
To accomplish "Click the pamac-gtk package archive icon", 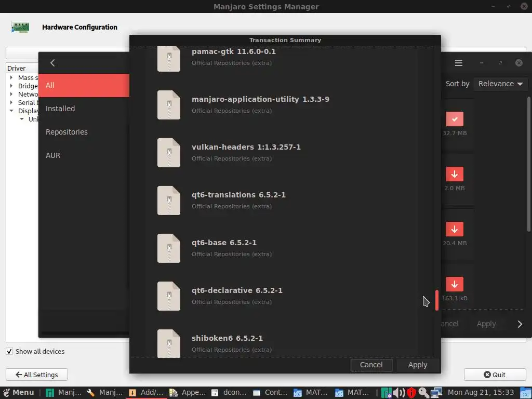I will pos(169,59).
